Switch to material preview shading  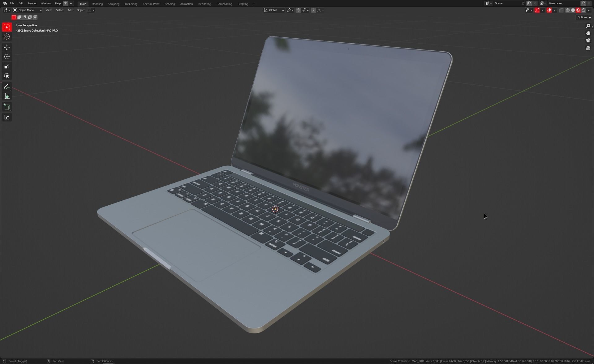578,10
